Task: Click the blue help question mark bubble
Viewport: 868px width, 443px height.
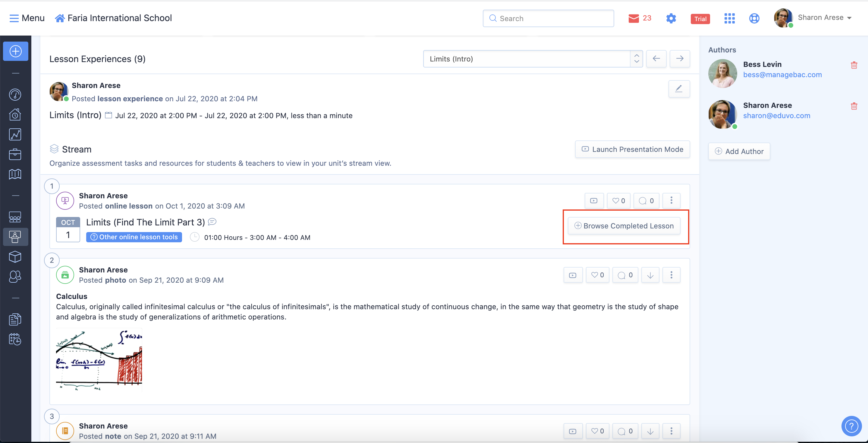Action: pos(851,426)
